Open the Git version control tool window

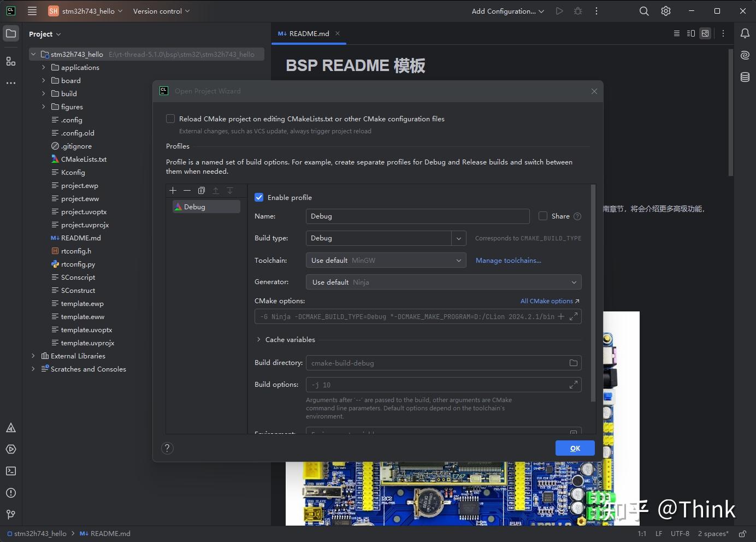coord(11,514)
